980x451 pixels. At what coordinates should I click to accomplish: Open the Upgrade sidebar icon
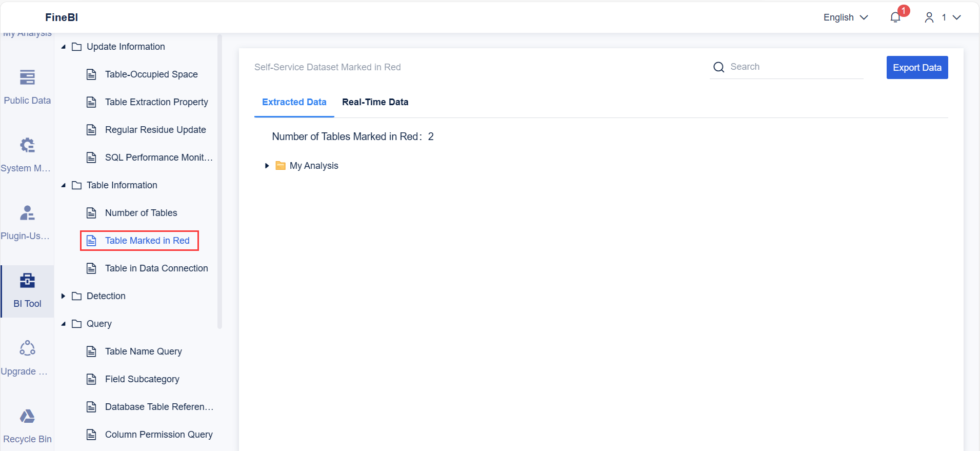point(27,348)
